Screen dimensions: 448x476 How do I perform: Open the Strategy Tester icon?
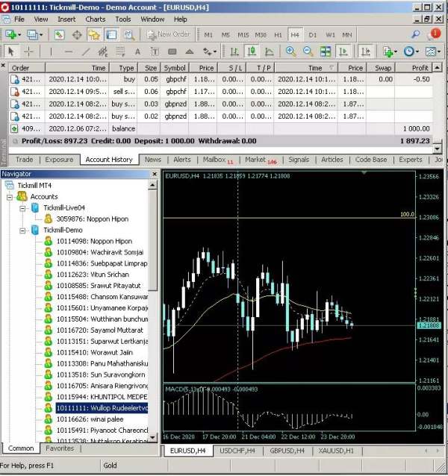coord(129,35)
